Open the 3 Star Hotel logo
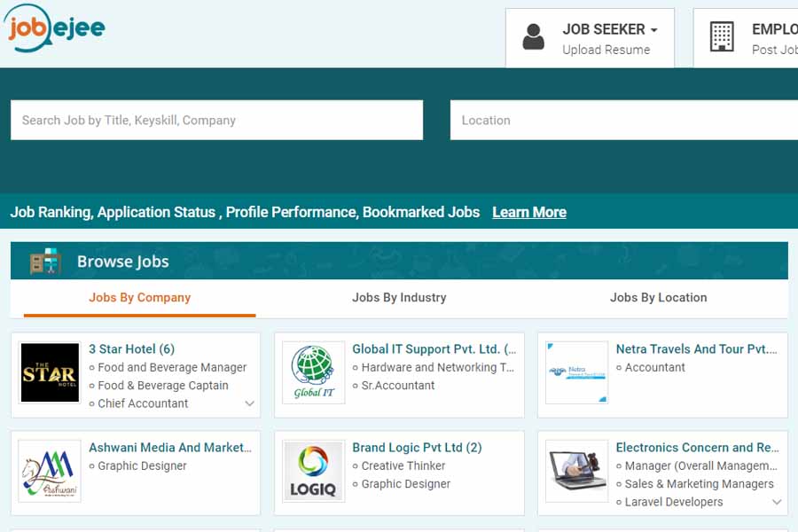This screenshot has height=532, width=798. tap(50, 373)
